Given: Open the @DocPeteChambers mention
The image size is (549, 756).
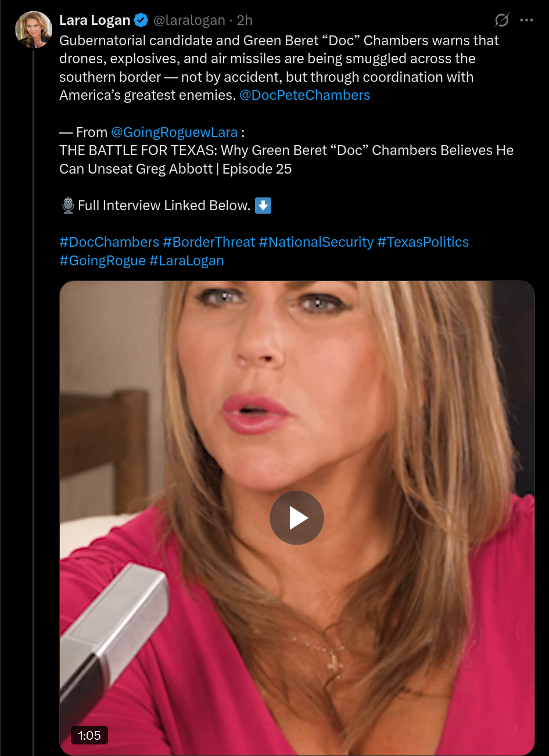Looking at the screenshot, I should tap(304, 95).
